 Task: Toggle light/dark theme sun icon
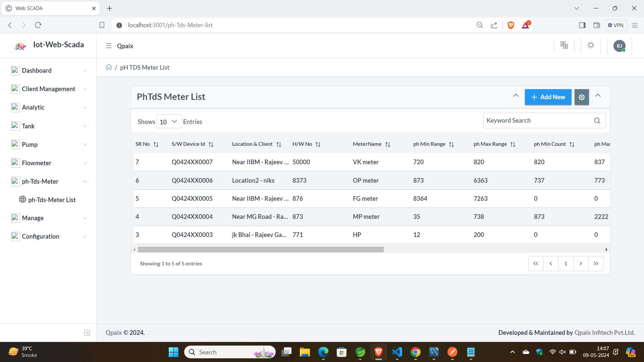coord(591,45)
